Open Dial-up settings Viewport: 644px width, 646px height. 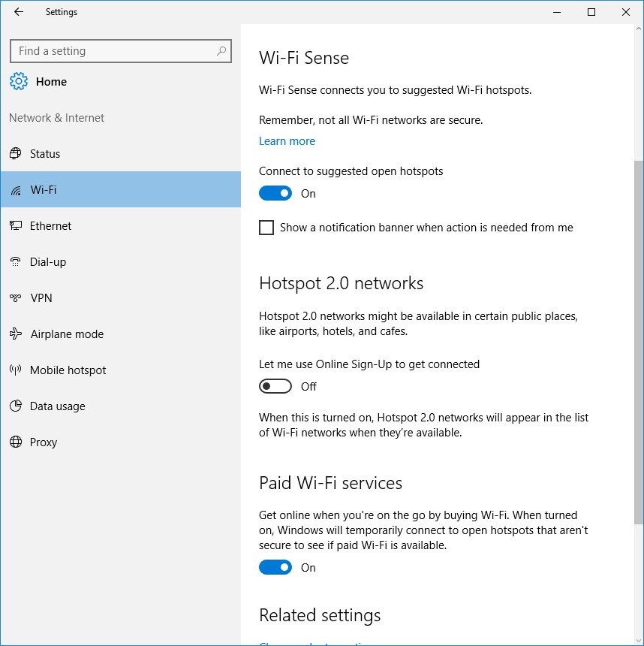(x=121, y=262)
